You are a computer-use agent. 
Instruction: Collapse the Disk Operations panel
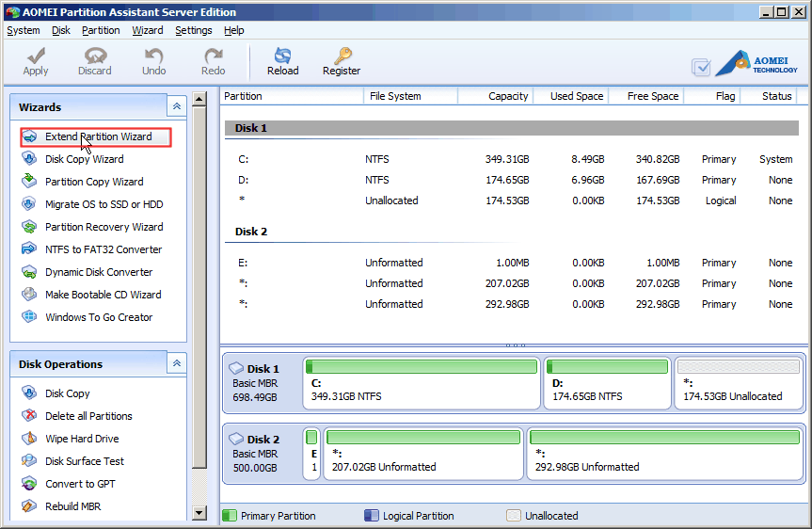click(176, 363)
